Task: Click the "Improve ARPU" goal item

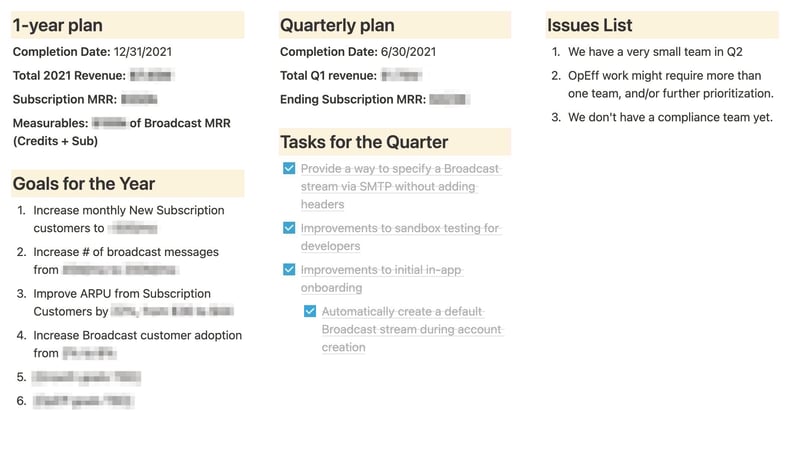Action: tap(122, 302)
